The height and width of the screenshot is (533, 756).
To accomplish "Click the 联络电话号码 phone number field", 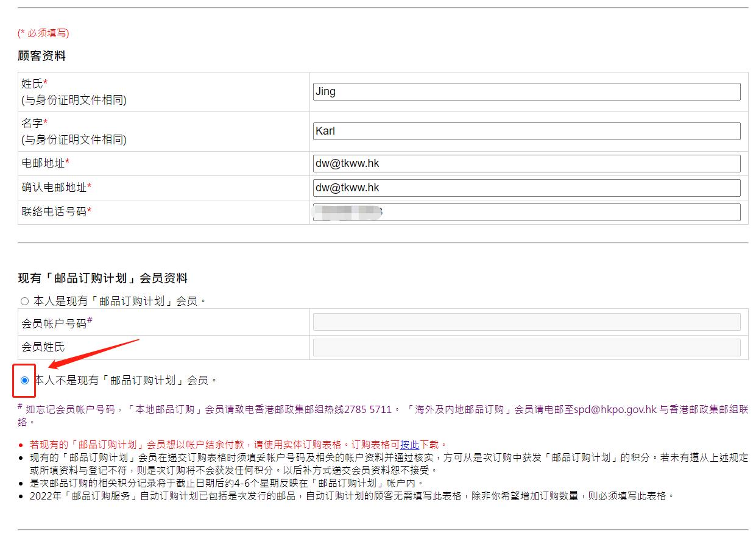I will [526, 212].
